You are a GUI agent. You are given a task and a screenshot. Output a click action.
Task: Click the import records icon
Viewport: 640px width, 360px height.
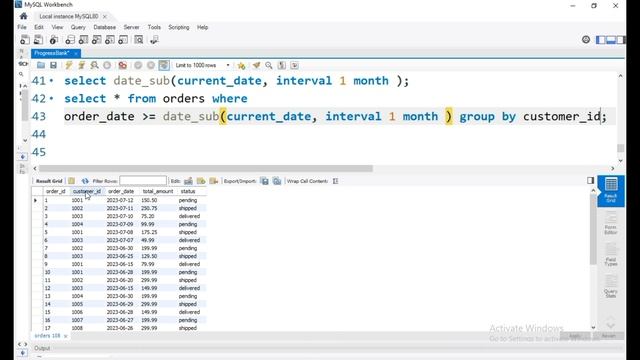277,181
